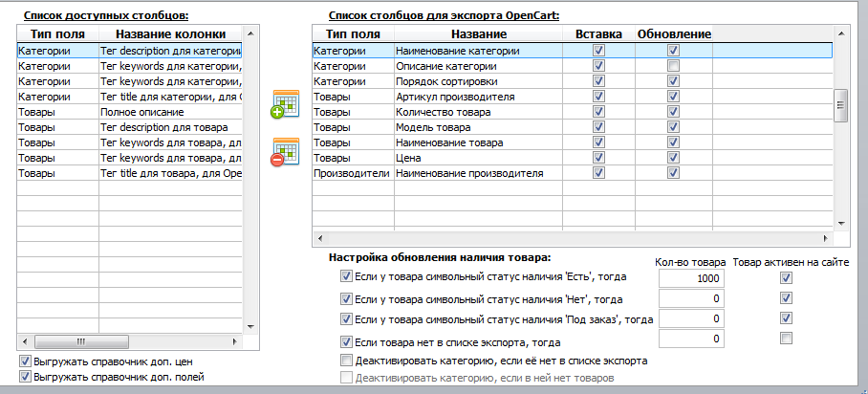Toggle Вставка for Артикул производителя
This screenshot has width=868, height=394.
(x=598, y=97)
